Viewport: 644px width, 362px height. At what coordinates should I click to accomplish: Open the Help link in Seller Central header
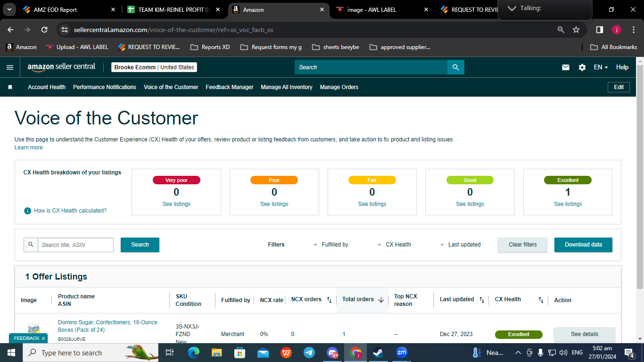pos(622,67)
